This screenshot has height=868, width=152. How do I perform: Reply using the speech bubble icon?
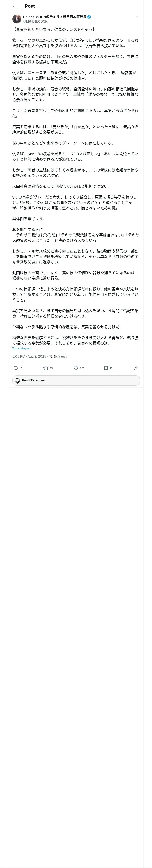click(x=16, y=368)
